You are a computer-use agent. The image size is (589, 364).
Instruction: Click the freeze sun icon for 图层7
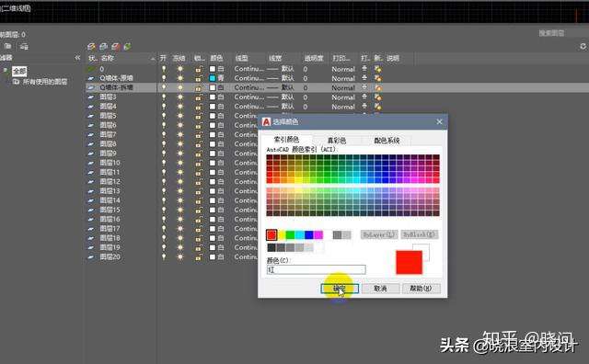point(180,135)
